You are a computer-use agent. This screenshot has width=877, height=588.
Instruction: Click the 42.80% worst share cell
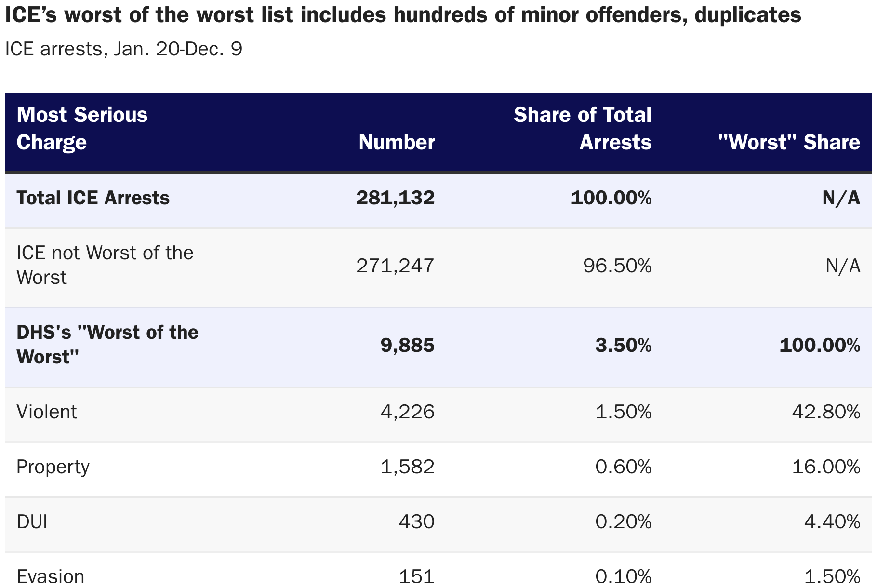point(826,412)
